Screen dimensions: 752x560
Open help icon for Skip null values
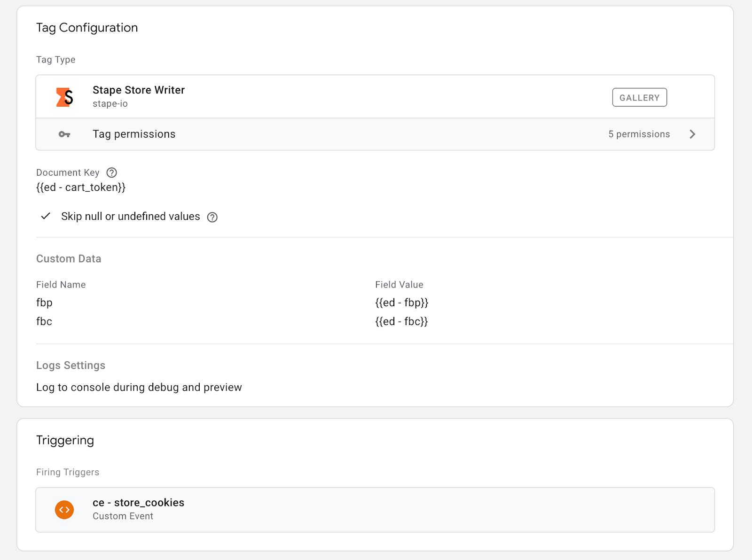pos(212,217)
